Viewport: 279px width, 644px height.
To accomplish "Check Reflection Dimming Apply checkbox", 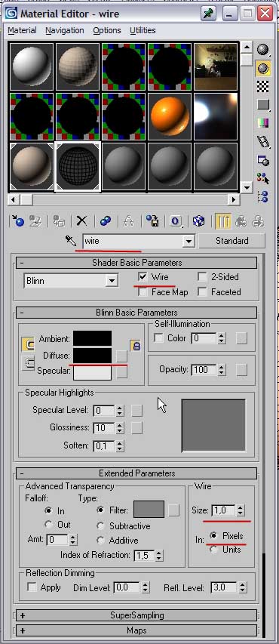I will [32, 587].
